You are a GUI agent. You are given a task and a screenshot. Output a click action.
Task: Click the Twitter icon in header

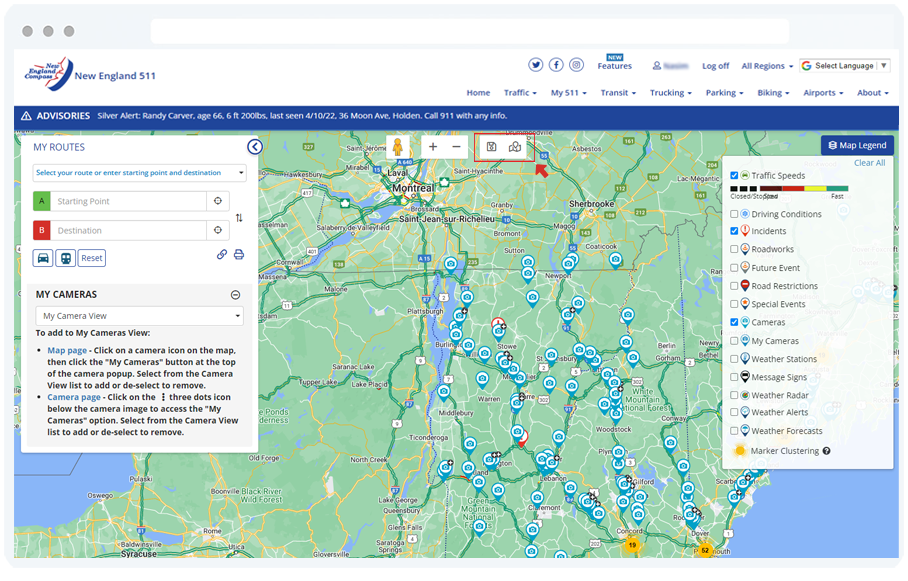pyautogui.click(x=536, y=65)
